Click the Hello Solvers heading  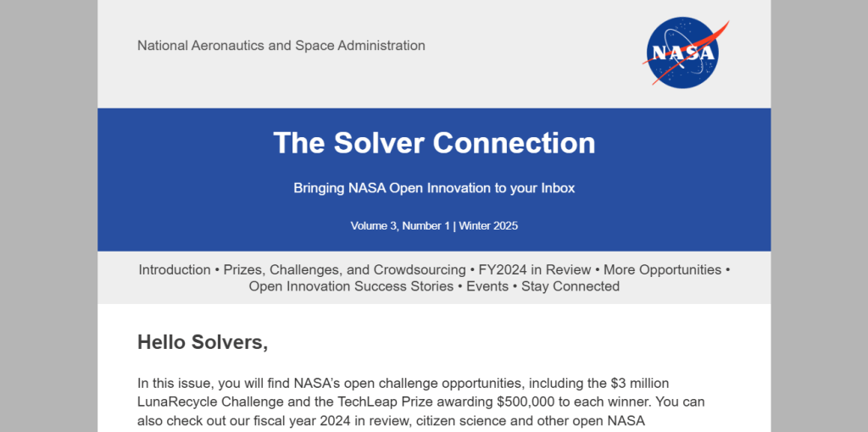coord(203,343)
